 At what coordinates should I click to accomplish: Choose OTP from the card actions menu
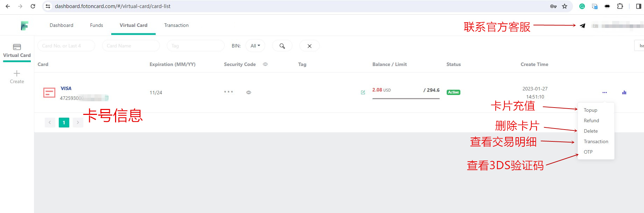pos(588,152)
